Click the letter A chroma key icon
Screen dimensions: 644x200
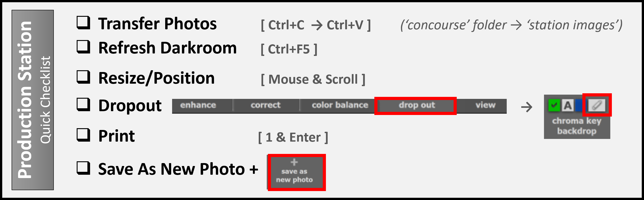click(x=567, y=105)
